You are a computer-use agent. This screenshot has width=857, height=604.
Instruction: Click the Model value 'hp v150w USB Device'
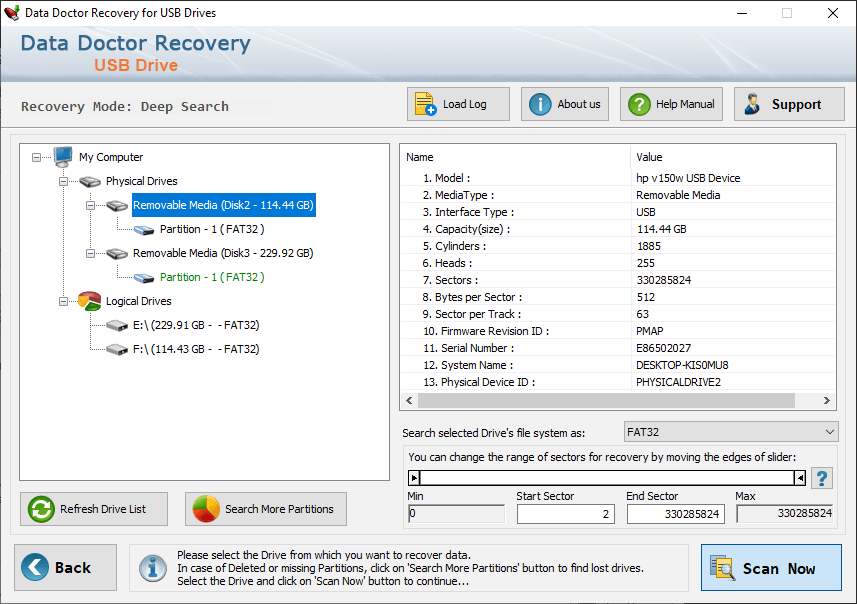point(688,178)
